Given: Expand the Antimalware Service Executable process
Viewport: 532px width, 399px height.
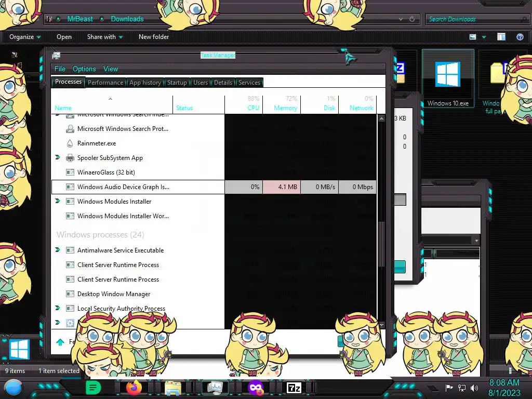Looking at the screenshot, I should [58, 250].
